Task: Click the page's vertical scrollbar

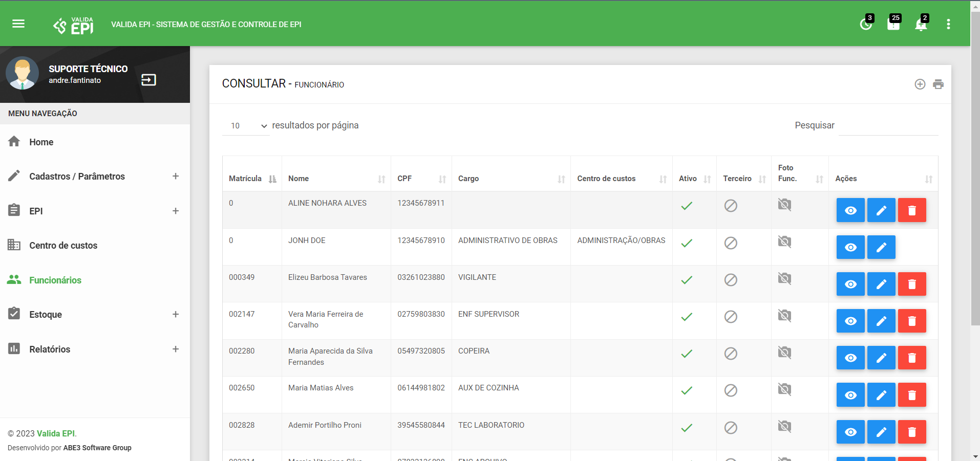Action: tap(975, 169)
